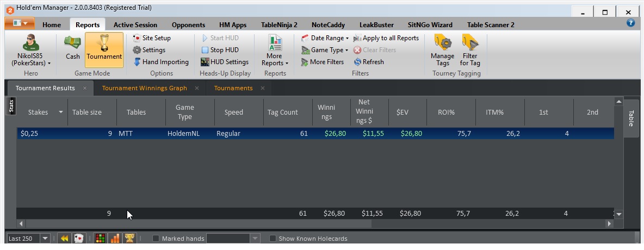Image resolution: width=644 pixels, height=250 pixels.
Task: Sort by the Game Type column
Action: point(190,112)
